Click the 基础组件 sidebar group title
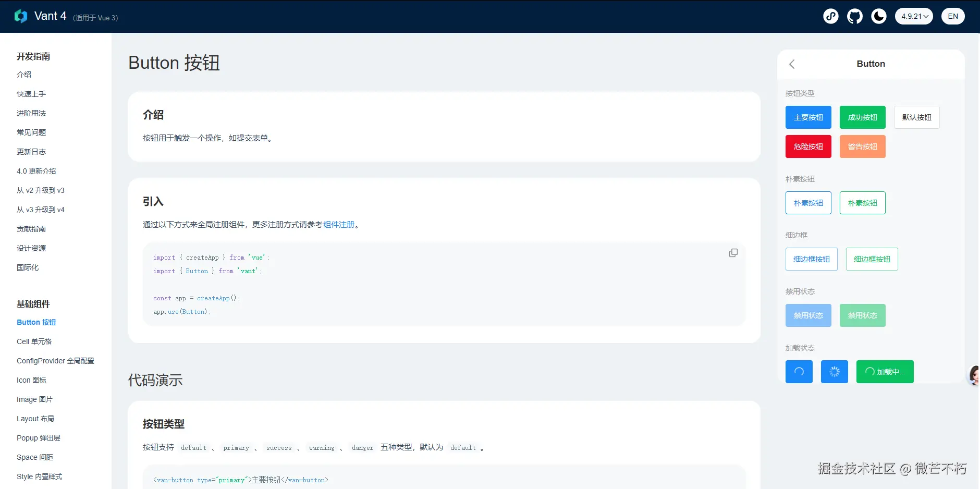The image size is (980, 489). pyautogui.click(x=33, y=304)
